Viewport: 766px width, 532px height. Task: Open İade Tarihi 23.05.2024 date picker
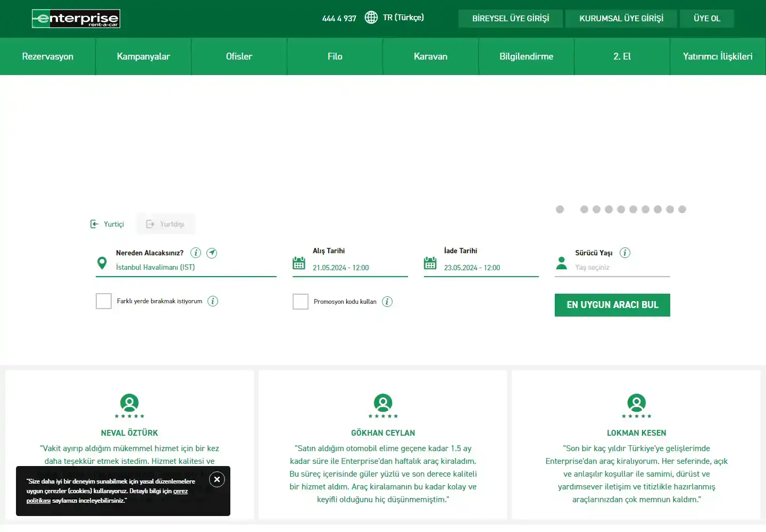(481, 268)
